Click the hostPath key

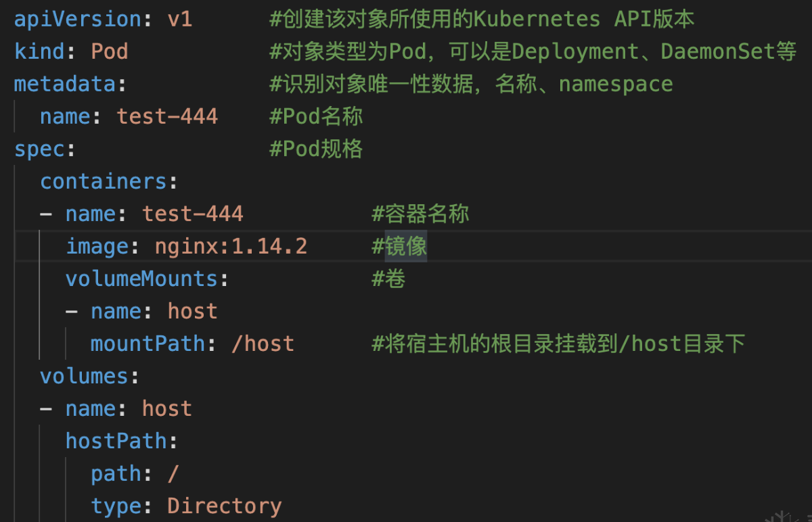point(116,442)
